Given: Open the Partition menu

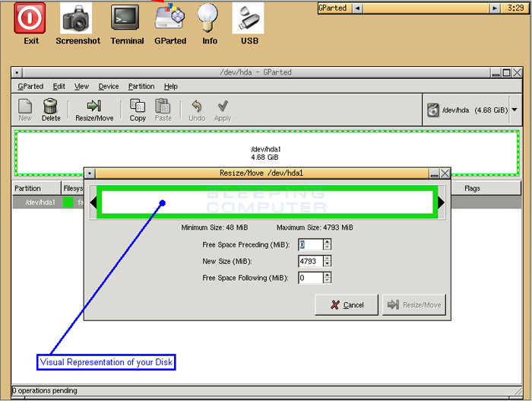Looking at the screenshot, I should tap(141, 86).
